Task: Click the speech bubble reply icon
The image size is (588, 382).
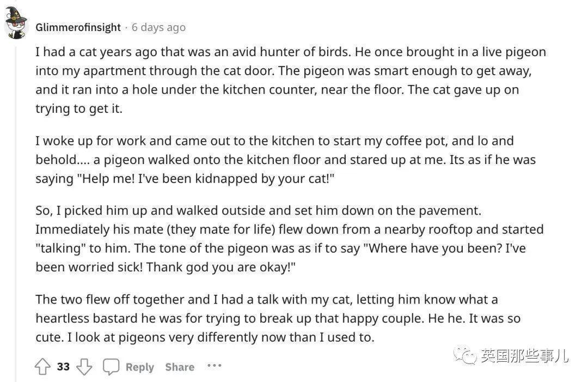Action: (x=111, y=367)
